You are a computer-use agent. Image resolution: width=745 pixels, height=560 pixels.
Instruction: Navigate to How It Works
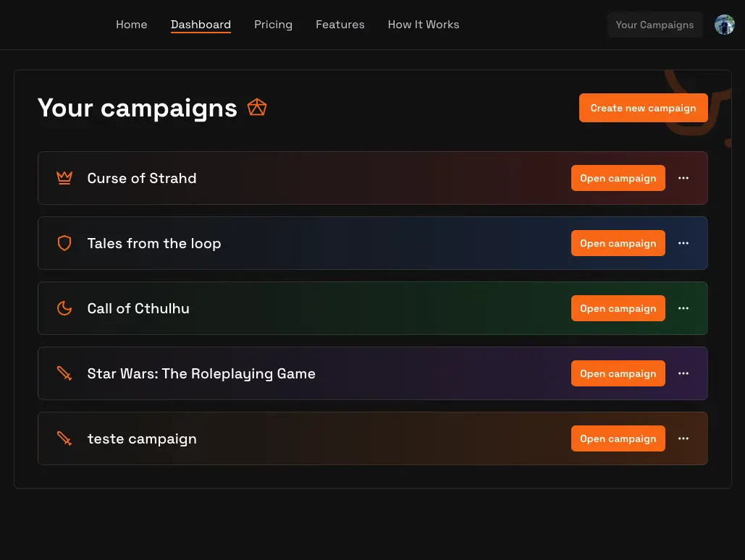pyautogui.click(x=423, y=24)
